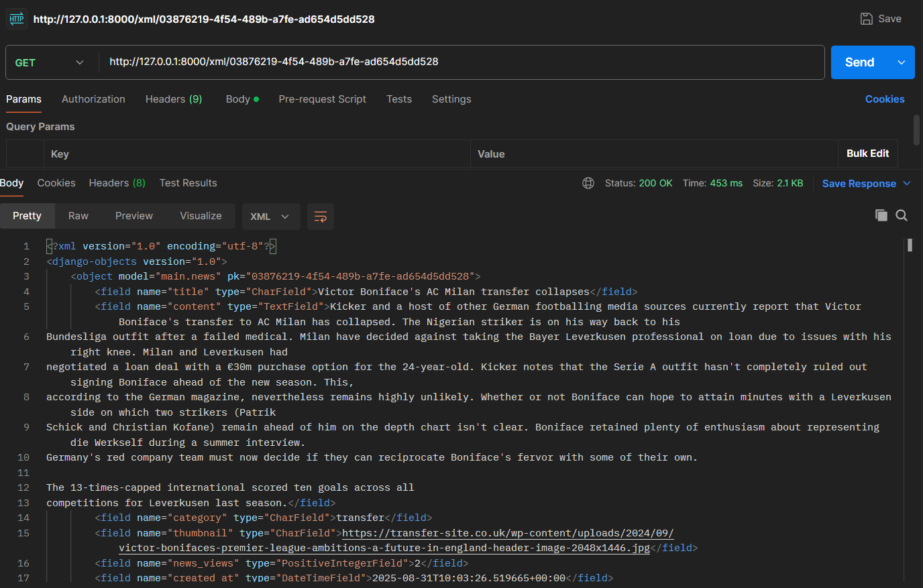This screenshot has height=588, width=923.
Task: Open the Authorization tab
Action: [x=93, y=99]
